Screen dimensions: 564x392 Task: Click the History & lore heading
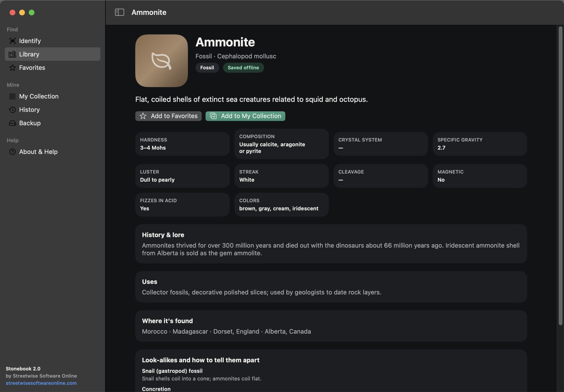pos(163,235)
